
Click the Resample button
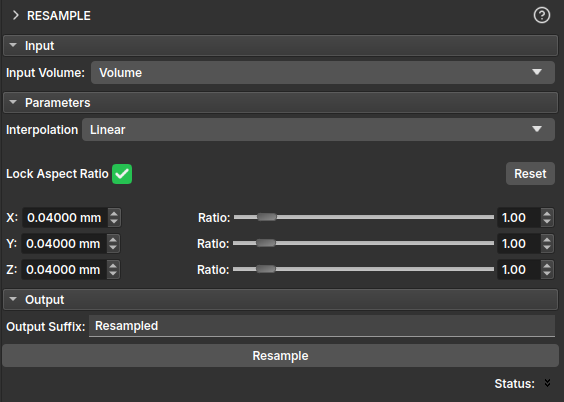(x=281, y=356)
